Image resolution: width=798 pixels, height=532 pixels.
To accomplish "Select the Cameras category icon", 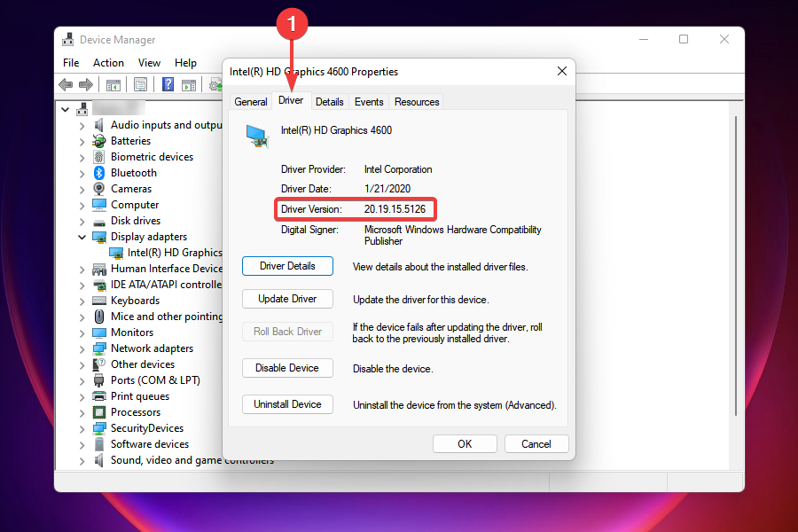I will [x=99, y=189].
